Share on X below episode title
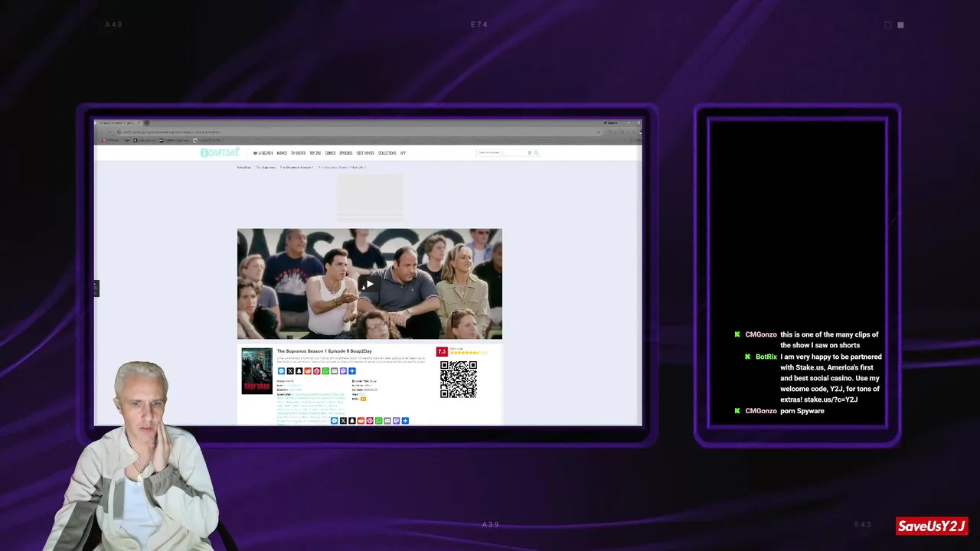Screen dimensions: 980x551 pos(290,371)
